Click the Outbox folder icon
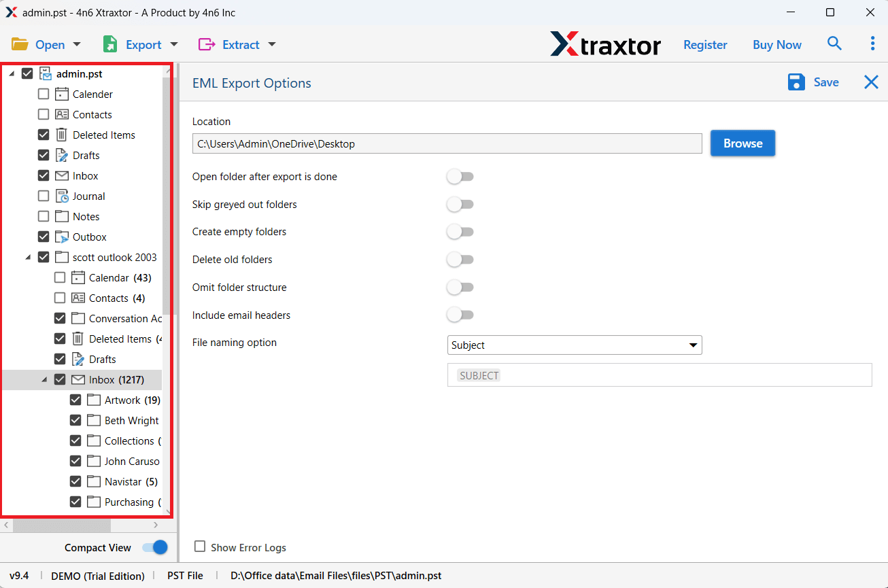 click(61, 237)
